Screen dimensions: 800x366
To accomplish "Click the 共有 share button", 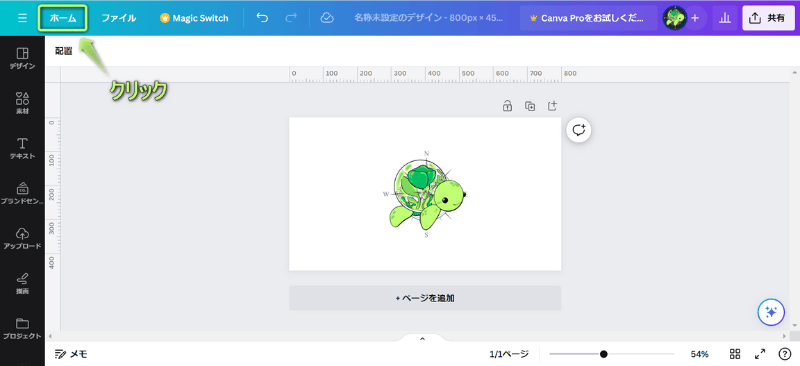I will pyautogui.click(x=768, y=18).
